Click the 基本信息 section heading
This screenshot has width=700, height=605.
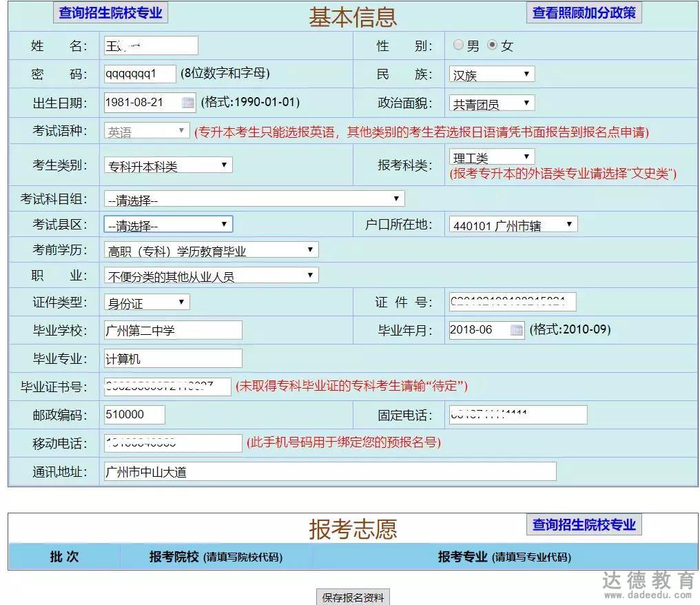click(353, 17)
